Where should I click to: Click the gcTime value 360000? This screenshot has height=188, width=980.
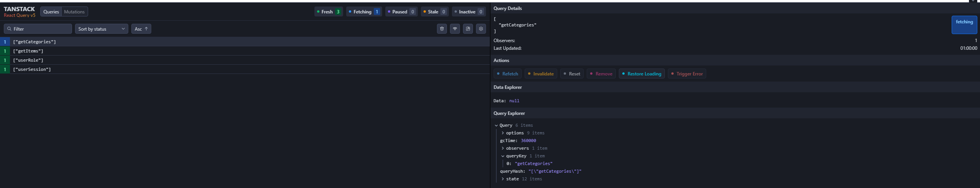[x=528, y=141]
